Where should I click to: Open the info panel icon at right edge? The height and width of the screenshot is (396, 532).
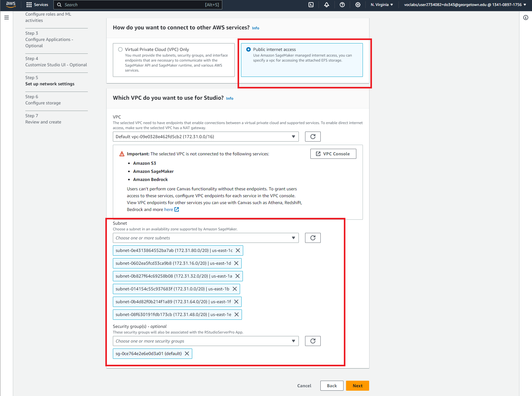526,18
